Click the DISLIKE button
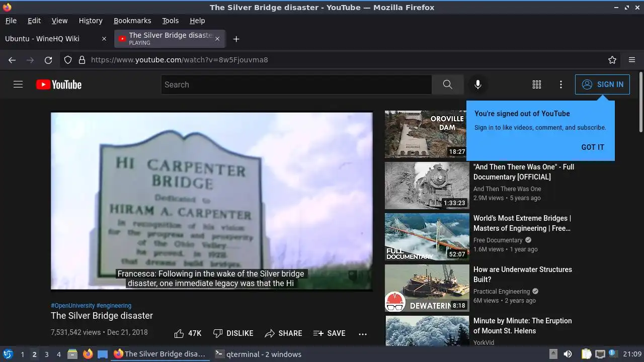The image size is (644, 362). 233,333
